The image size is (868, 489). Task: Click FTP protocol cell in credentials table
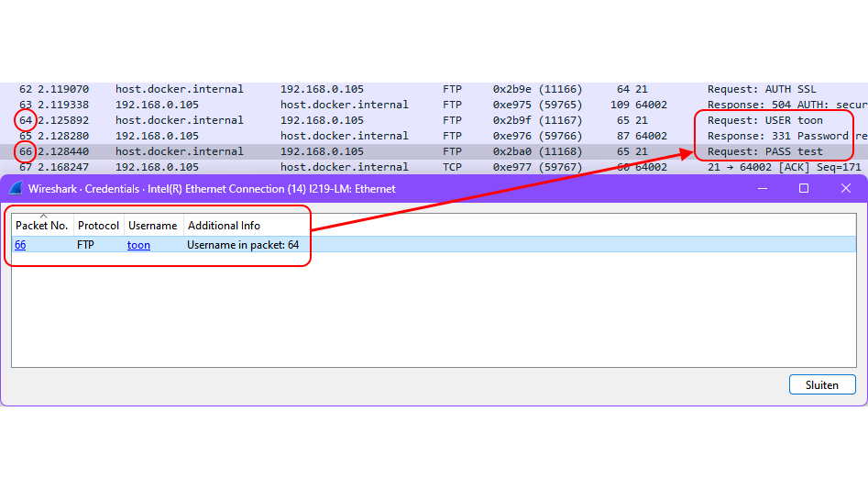pyautogui.click(x=86, y=245)
